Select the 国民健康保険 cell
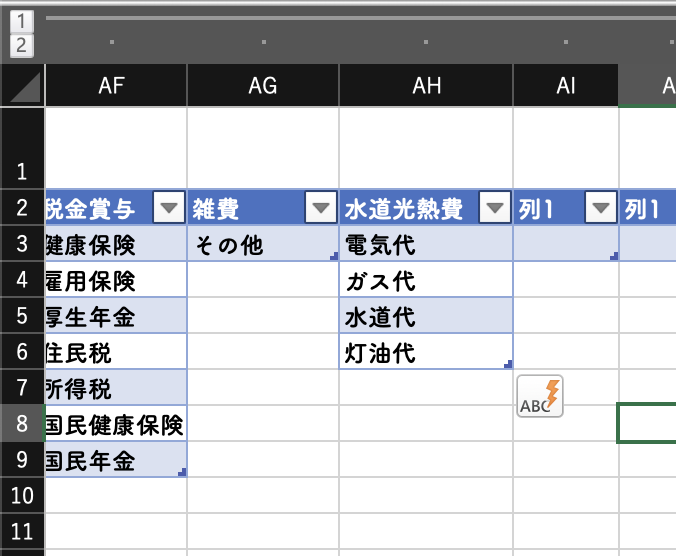The width and height of the screenshot is (676, 556). click(x=116, y=424)
